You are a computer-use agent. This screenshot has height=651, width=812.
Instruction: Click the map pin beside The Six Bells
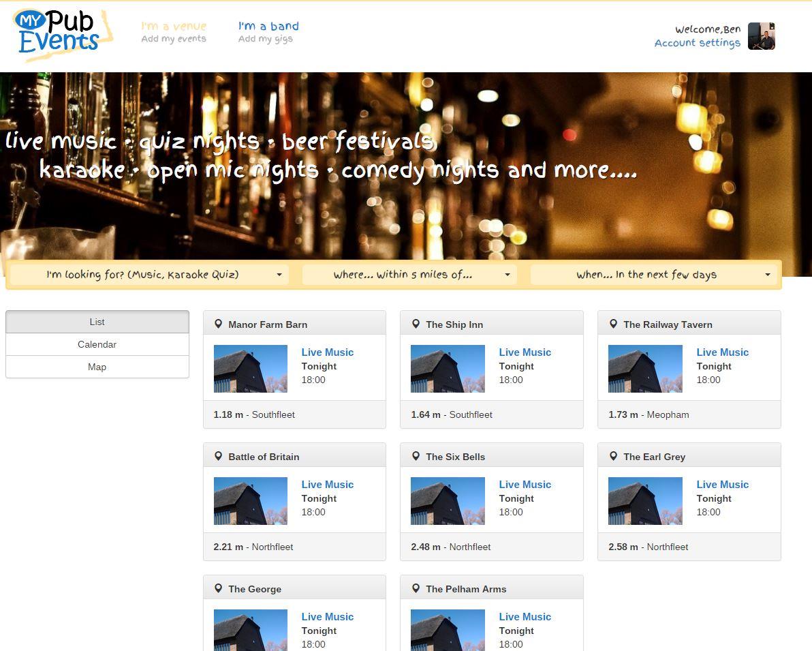tap(416, 456)
